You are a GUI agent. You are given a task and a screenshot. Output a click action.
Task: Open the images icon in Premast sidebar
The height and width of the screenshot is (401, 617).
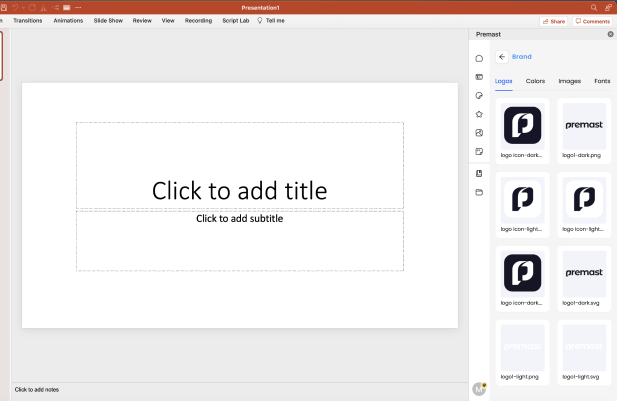click(479, 133)
